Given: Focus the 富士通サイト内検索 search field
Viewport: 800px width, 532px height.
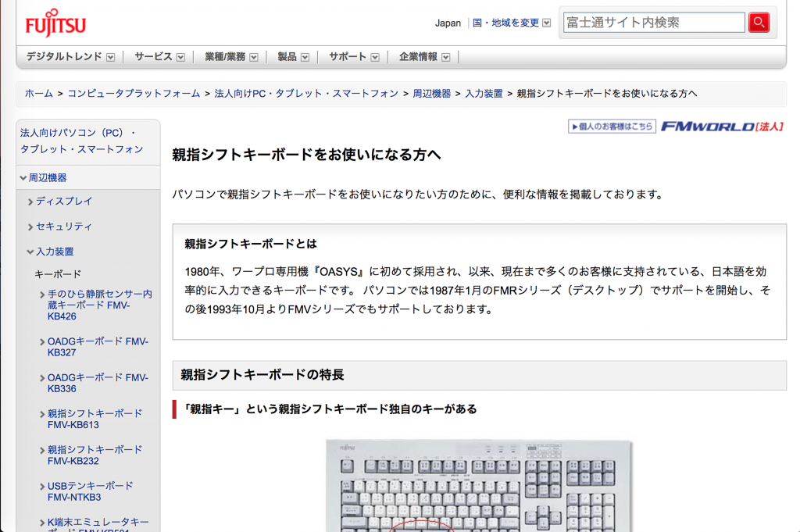Looking at the screenshot, I should coord(654,23).
